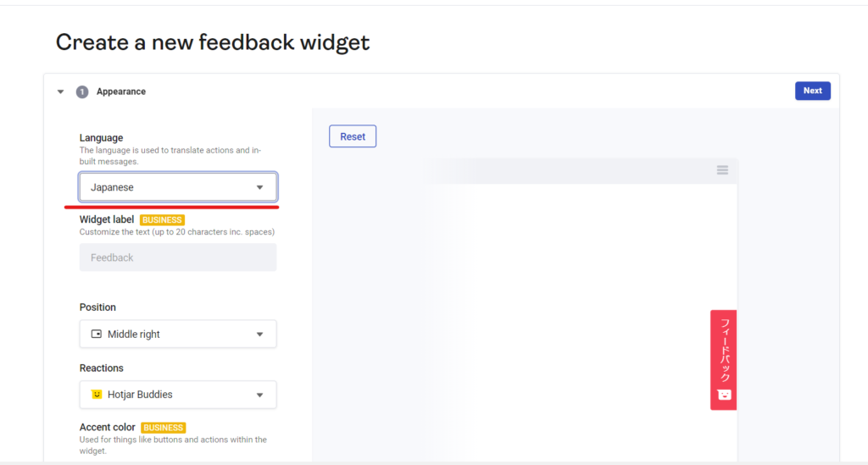Image resolution: width=868 pixels, height=465 pixels.
Task: Click the Language dropdown arrow
Action: click(x=260, y=187)
